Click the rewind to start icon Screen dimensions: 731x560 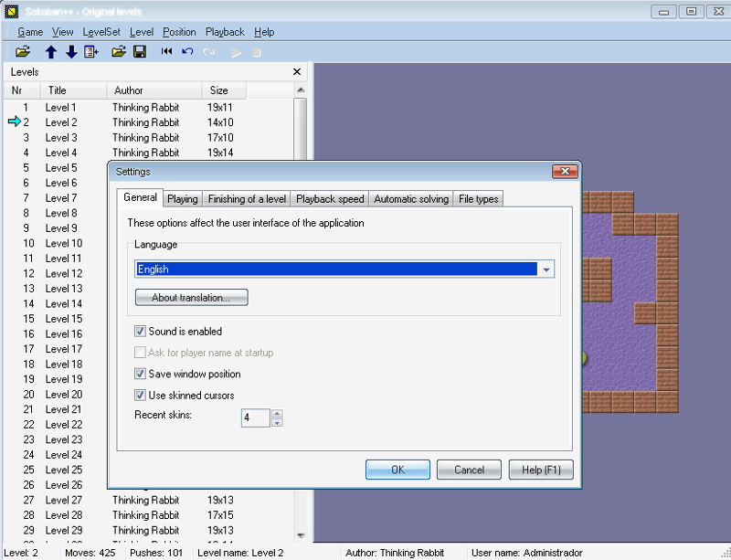click(166, 52)
